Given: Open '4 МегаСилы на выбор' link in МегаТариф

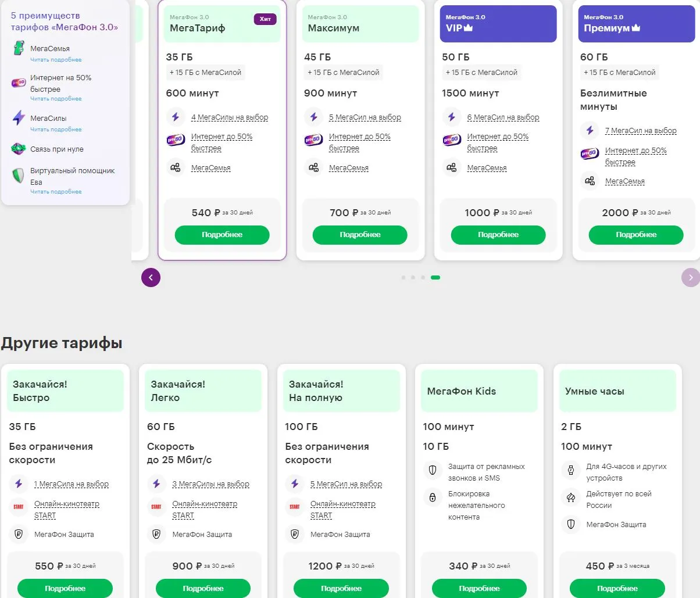Looking at the screenshot, I should click(x=230, y=117).
